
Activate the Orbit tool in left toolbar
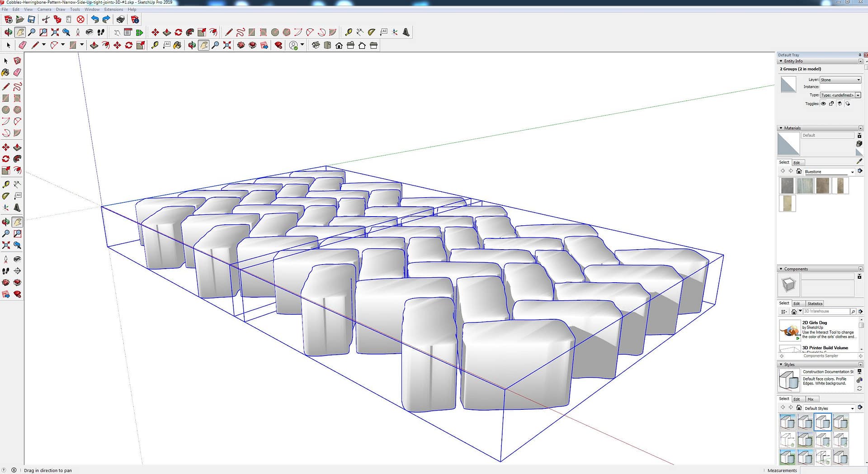click(5, 222)
